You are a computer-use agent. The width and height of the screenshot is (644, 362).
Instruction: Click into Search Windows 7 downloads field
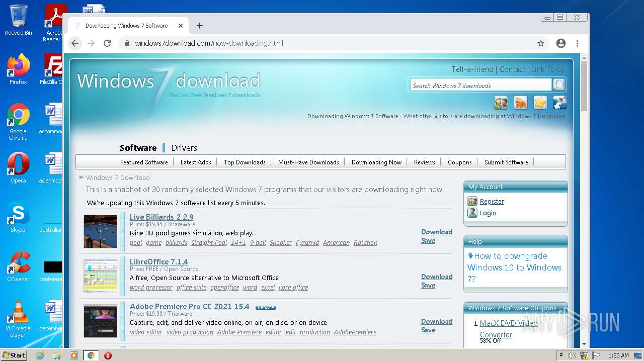click(x=481, y=85)
